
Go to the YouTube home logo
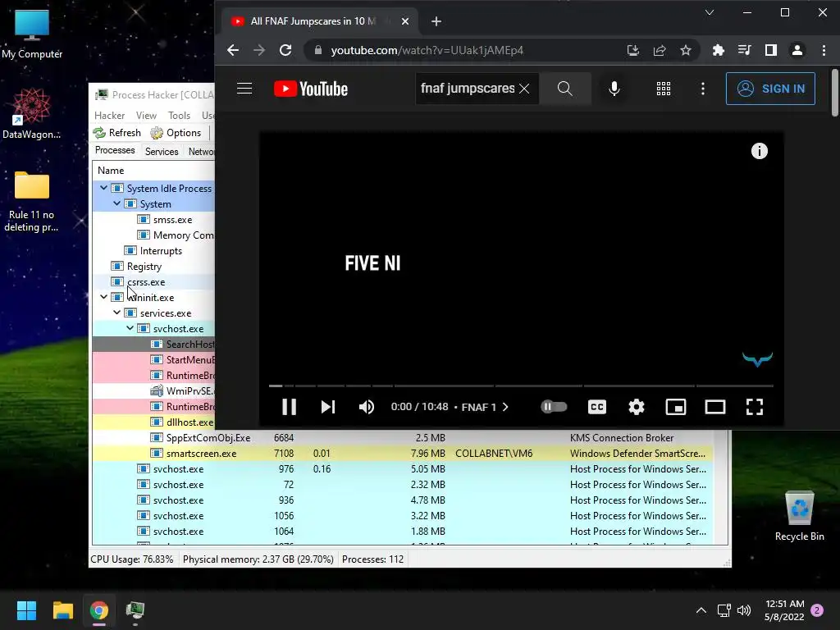[311, 89]
